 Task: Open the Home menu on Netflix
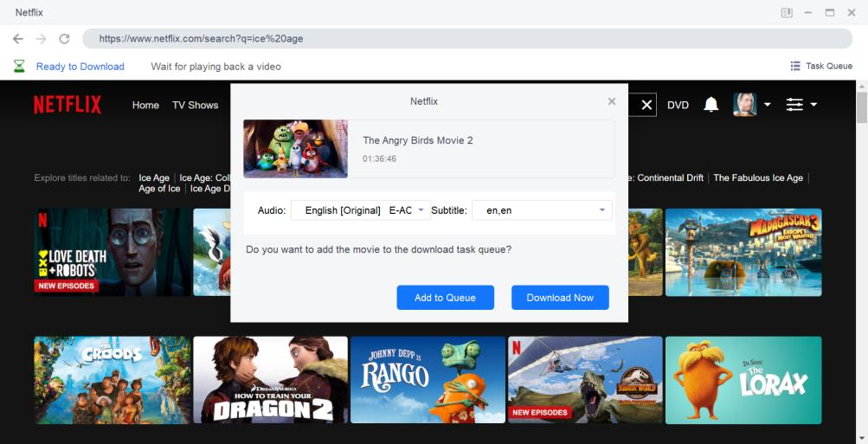[145, 106]
